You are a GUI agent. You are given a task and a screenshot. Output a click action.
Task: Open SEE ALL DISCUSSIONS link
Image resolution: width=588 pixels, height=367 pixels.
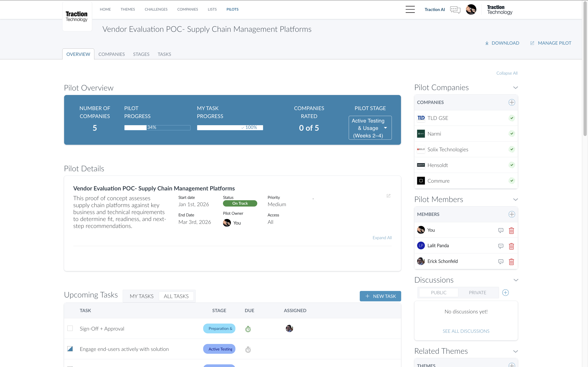[466, 331]
